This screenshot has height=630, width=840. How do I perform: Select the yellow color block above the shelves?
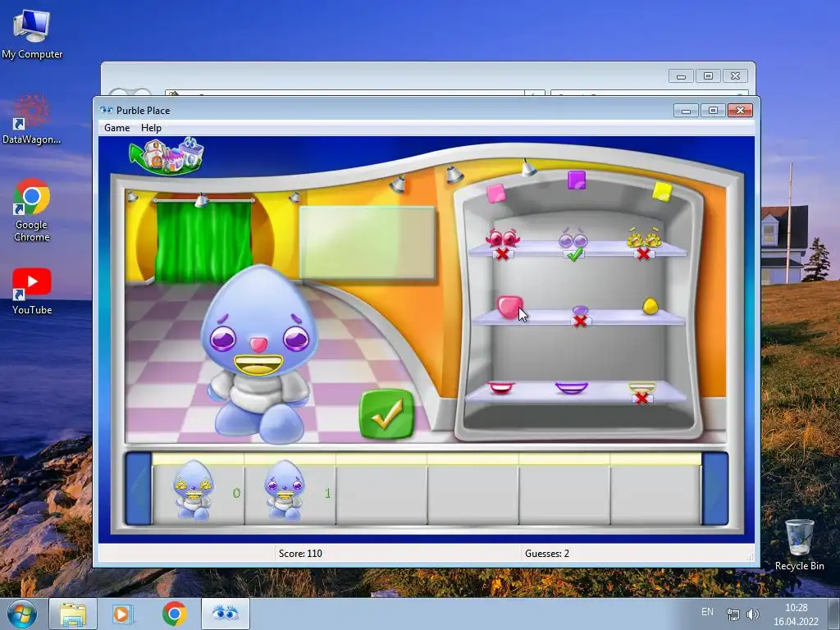[662, 191]
